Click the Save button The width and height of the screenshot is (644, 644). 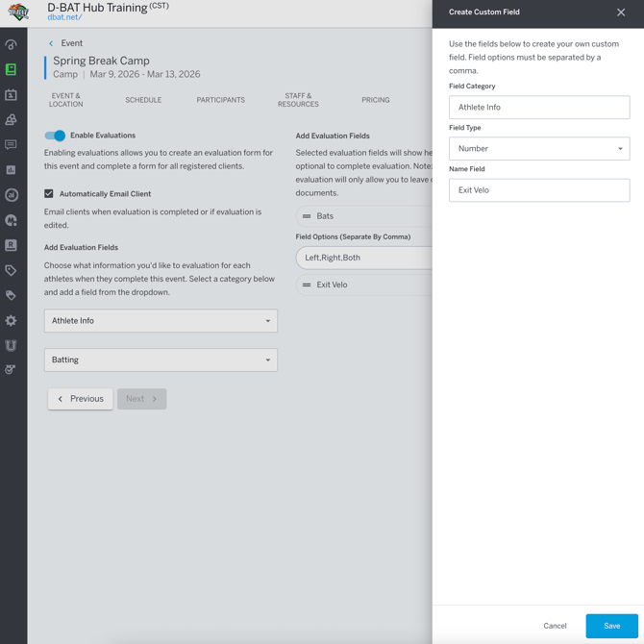tap(611, 626)
